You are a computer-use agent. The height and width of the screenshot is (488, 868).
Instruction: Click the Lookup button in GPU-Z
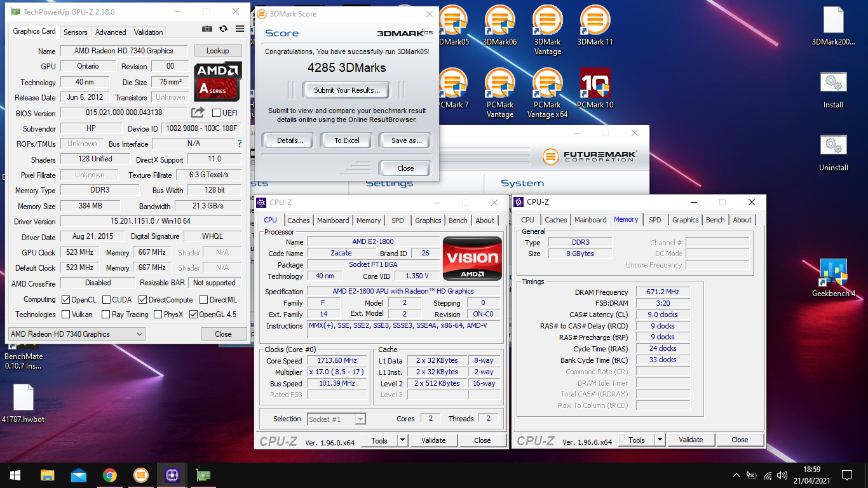pyautogui.click(x=217, y=51)
